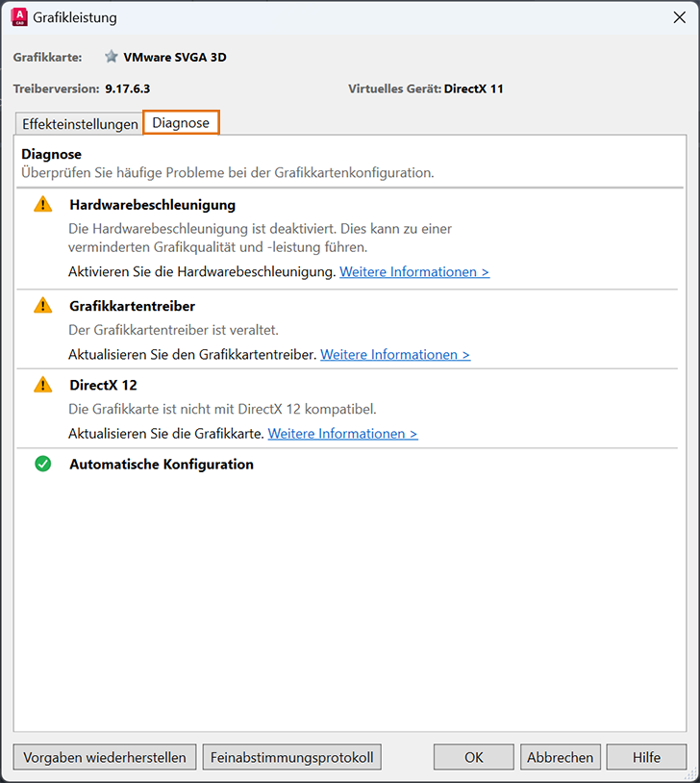Click the Grafikleistung window title
Image resolution: width=700 pixels, height=783 pixels.
click(x=75, y=17)
